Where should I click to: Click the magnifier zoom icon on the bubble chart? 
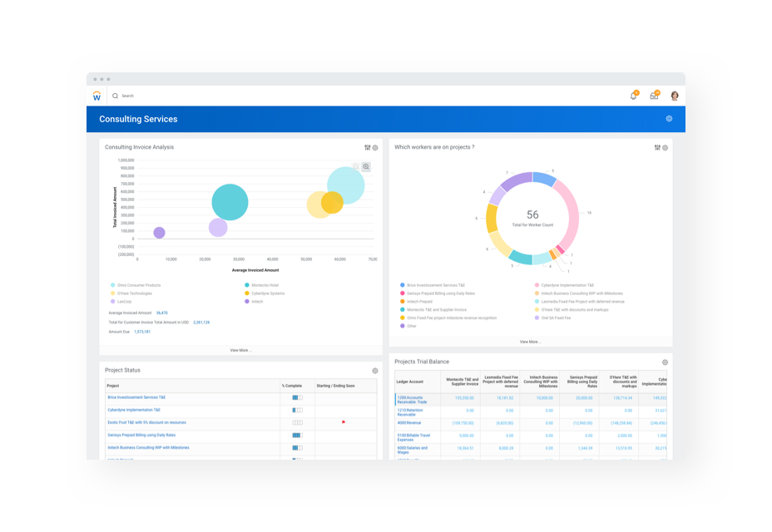(x=365, y=166)
